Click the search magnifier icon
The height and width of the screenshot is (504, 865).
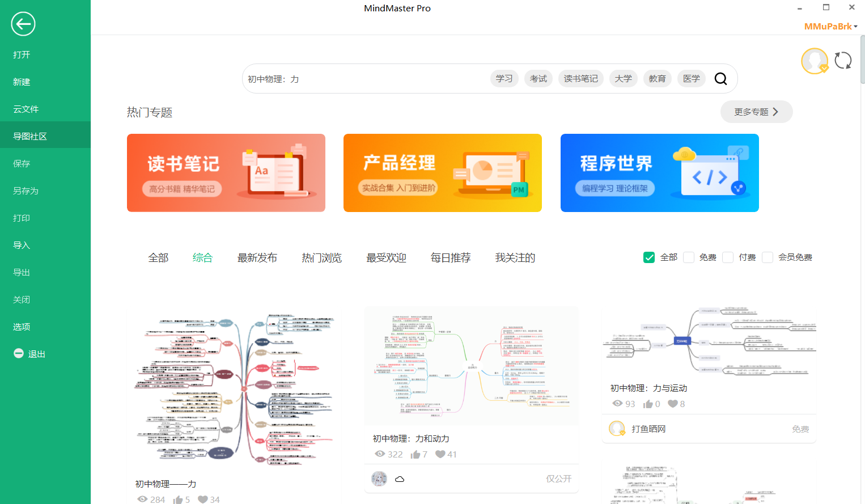tap(720, 79)
